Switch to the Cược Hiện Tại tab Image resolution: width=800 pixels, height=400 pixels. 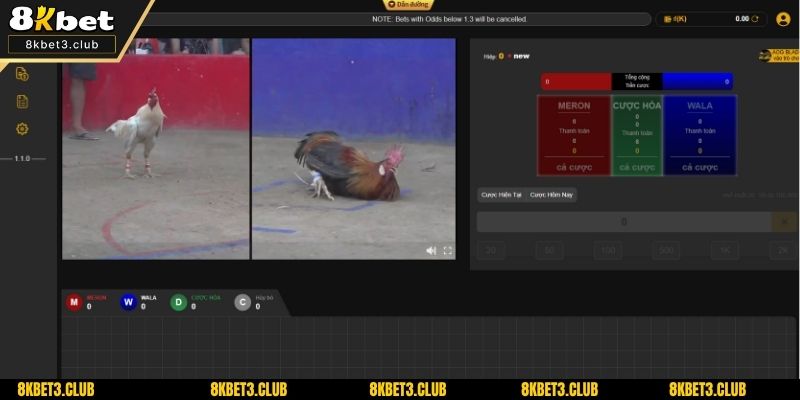click(x=502, y=195)
